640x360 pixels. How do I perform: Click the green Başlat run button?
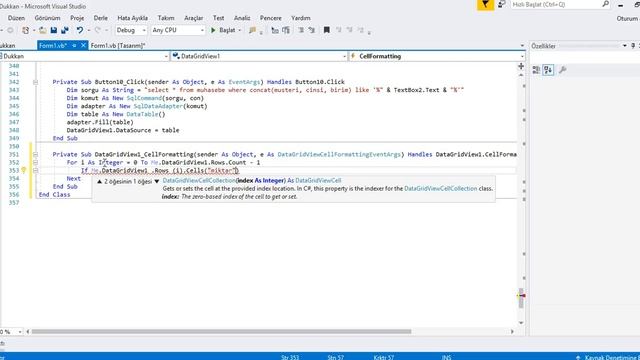223,30
